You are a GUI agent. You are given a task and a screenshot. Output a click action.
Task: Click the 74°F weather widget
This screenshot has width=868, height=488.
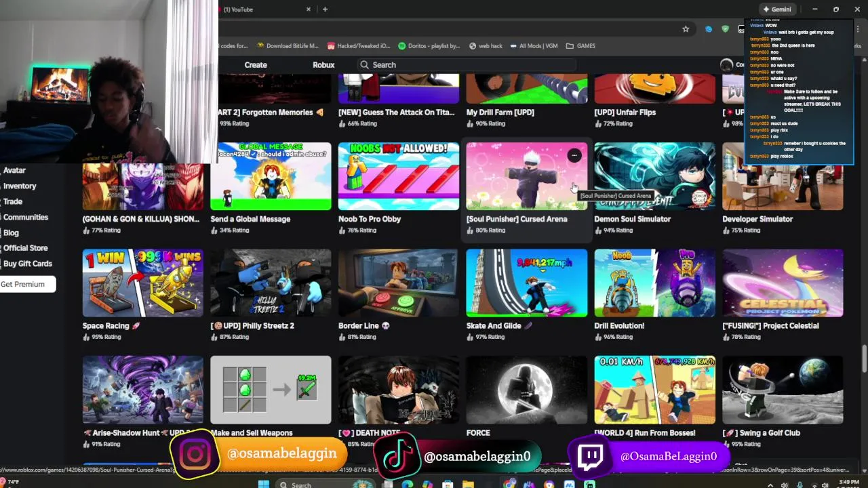12,482
